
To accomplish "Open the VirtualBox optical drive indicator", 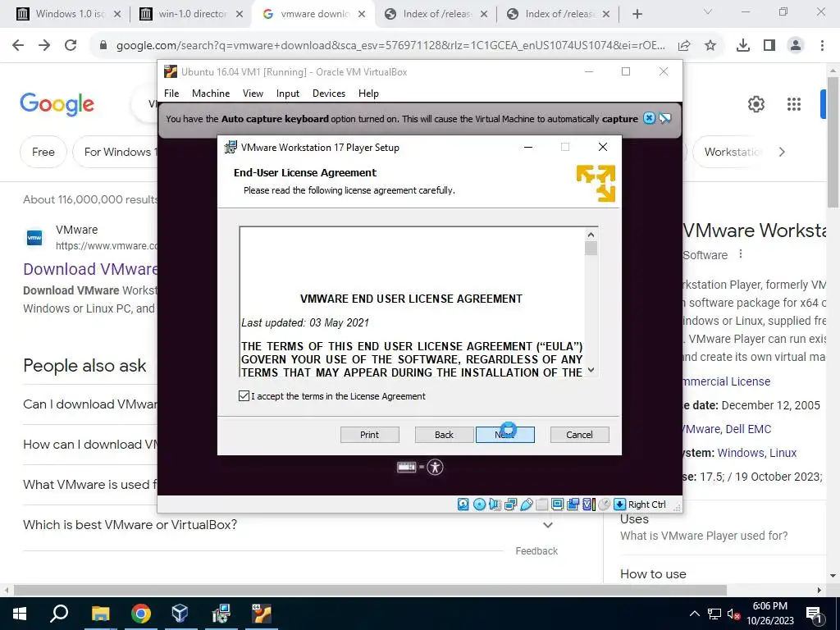I will point(479,504).
